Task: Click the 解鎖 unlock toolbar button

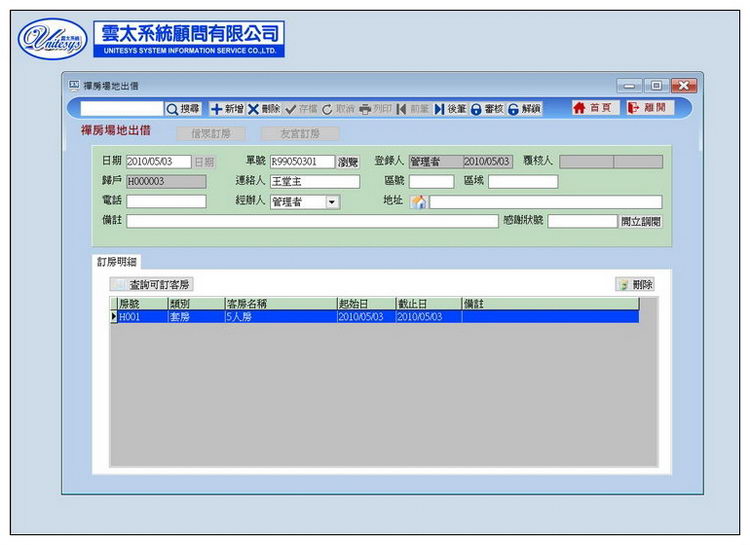Action: tap(524, 108)
